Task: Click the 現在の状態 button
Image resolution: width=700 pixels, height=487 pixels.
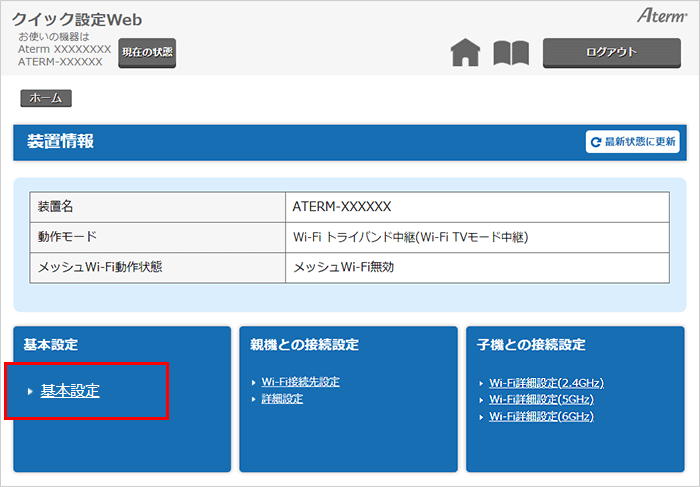Action: pyautogui.click(x=147, y=53)
